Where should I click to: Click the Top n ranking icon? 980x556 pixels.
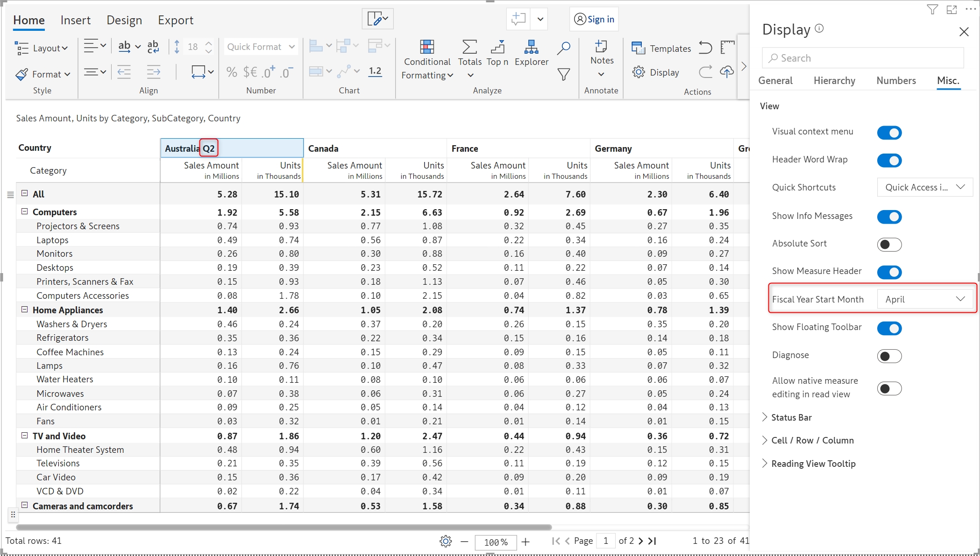[x=497, y=47]
